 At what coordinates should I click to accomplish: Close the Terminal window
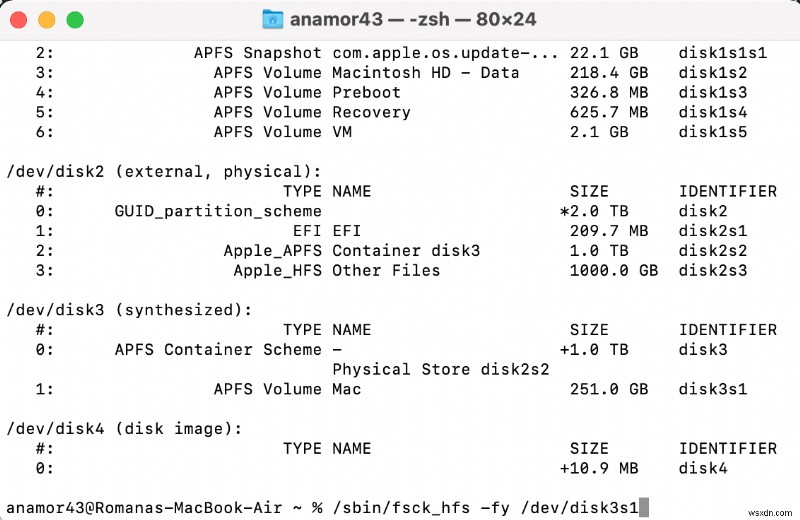[19, 19]
